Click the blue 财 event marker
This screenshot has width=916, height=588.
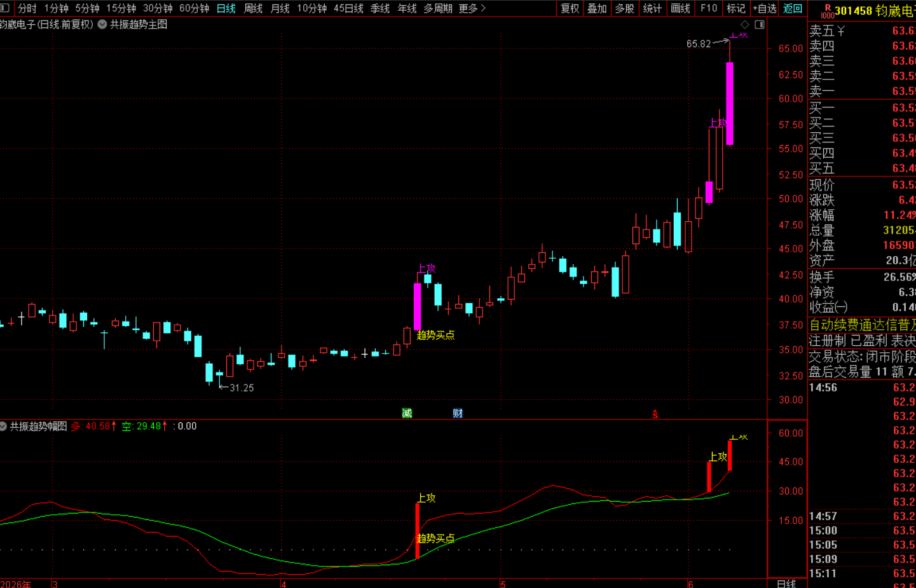[x=458, y=413]
